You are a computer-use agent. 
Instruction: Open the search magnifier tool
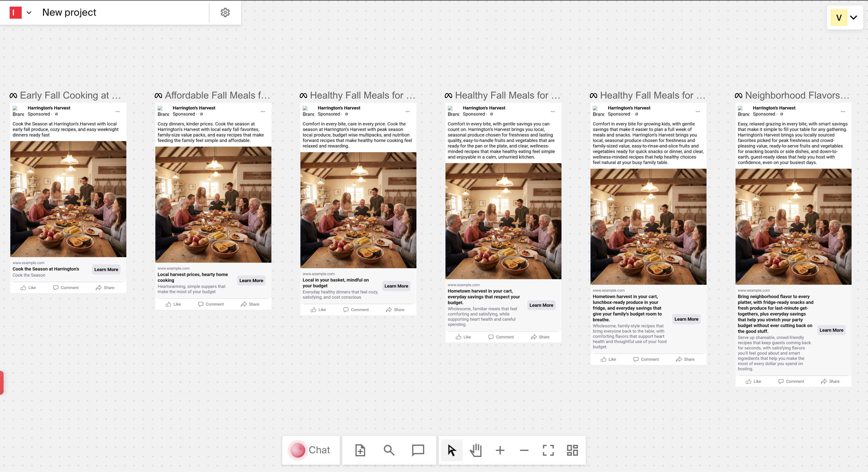pyautogui.click(x=389, y=450)
